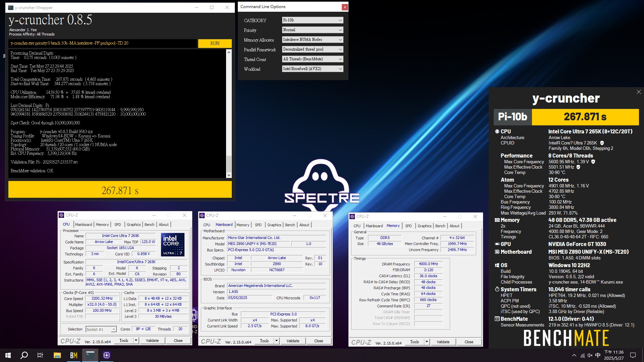Click verified shield beside Max Effective Clock
Screen dimensions: 644x362
[x=578, y=167]
